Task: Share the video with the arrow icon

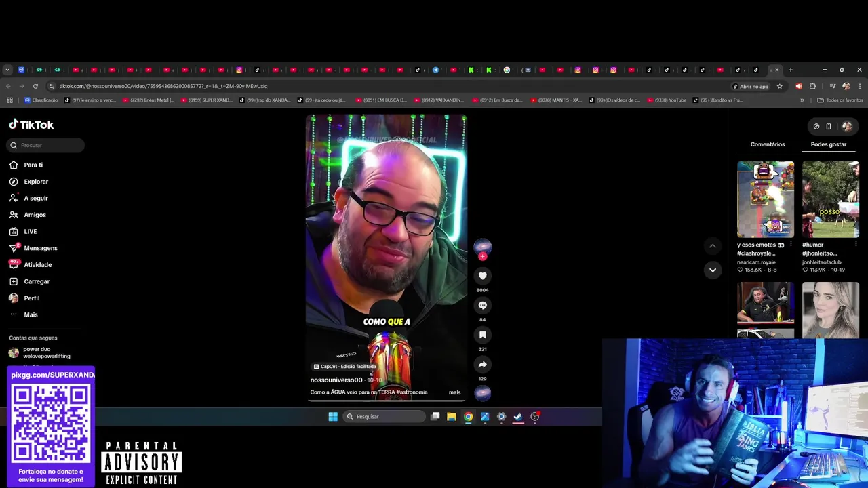Action: tap(482, 365)
